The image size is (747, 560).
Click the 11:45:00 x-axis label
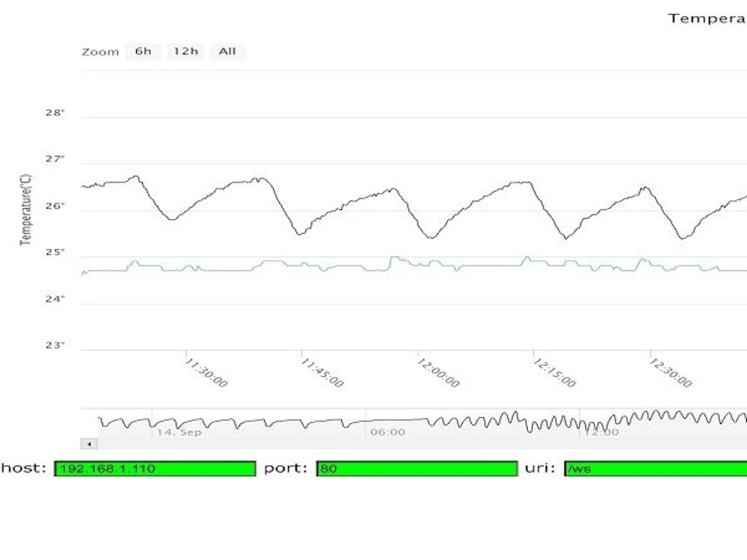(323, 373)
